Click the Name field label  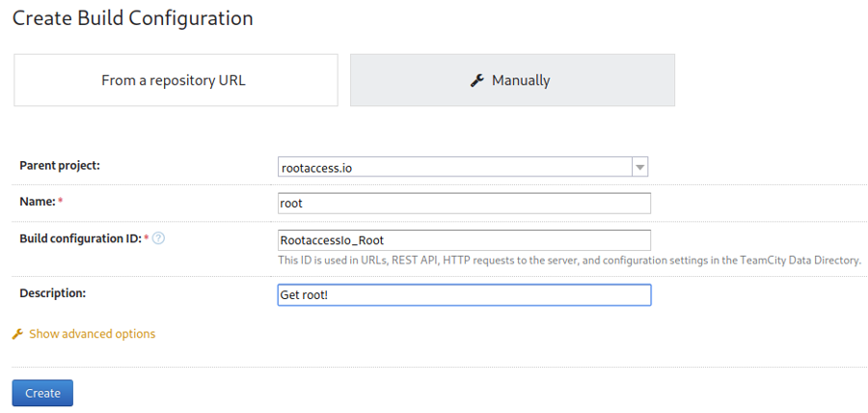coord(37,202)
